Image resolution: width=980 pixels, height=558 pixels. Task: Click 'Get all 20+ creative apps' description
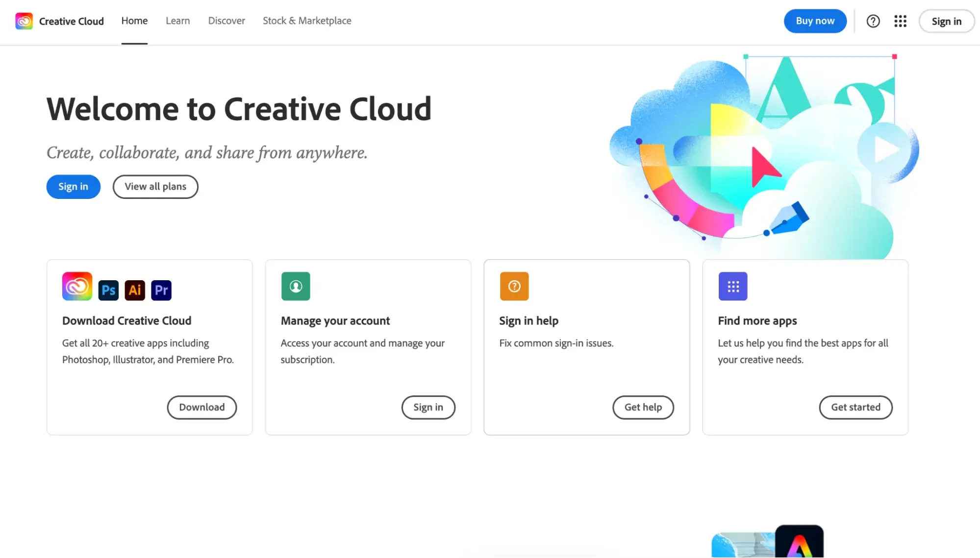click(x=148, y=351)
